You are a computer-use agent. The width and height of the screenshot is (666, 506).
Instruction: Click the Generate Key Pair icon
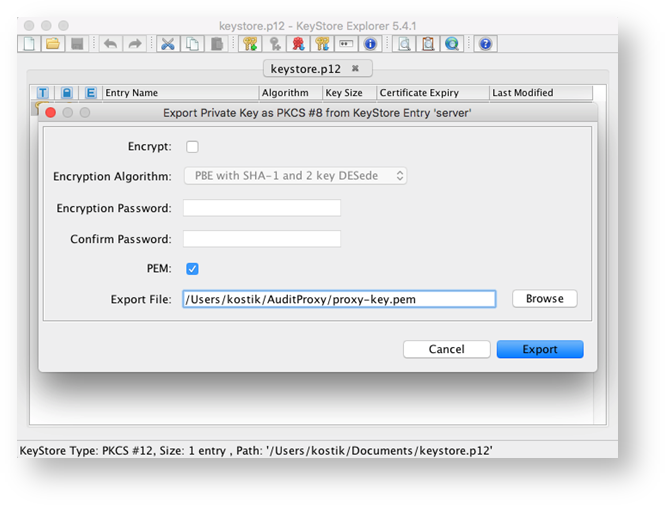click(x=252, y=44)
